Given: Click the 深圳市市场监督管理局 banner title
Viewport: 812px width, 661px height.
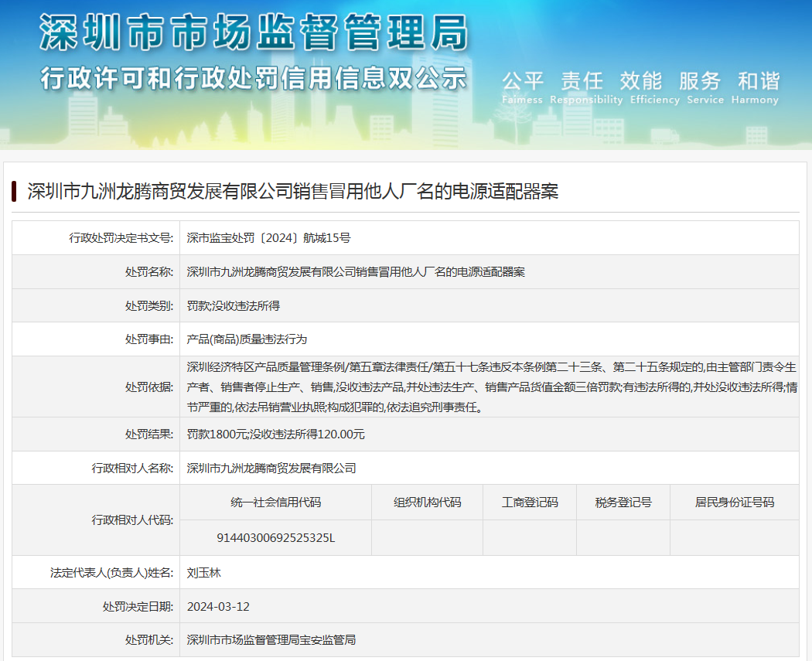Looking at the screenshot, I should point(254,32).
